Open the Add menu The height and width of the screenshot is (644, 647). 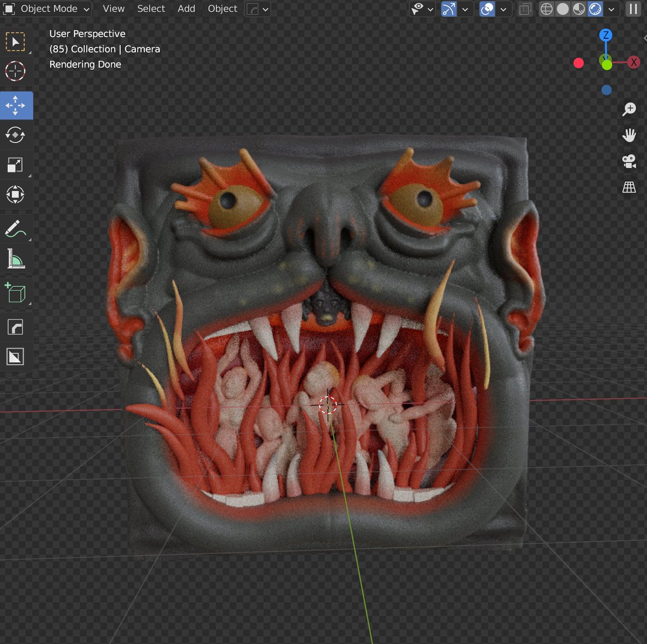click(x=187, y=9)
